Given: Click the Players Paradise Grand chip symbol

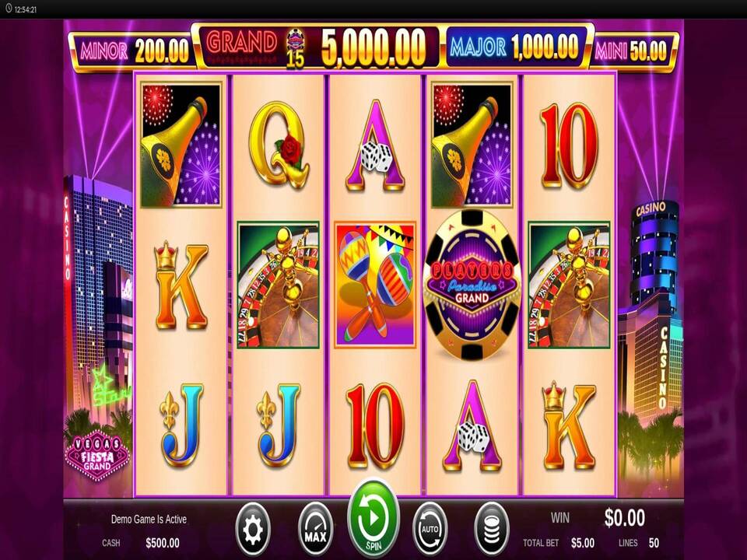Looking at the screenshot, I should [x=472, y=285].
